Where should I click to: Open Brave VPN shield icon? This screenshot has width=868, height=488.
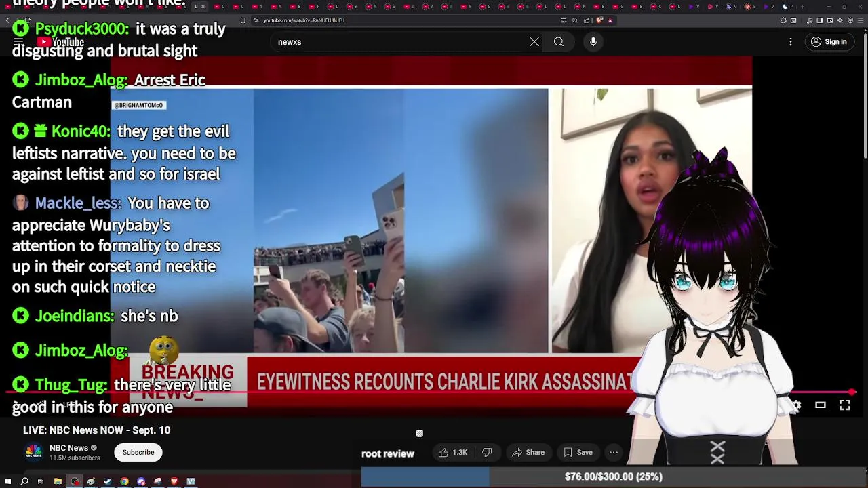[x=850, y=20]
